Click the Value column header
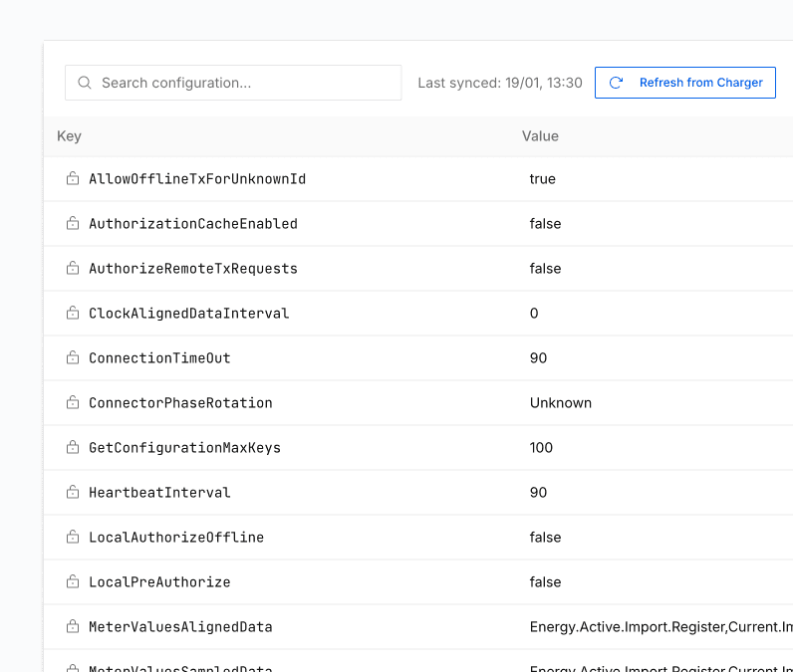This screenshot has height=672, width=793. [540, 136]
